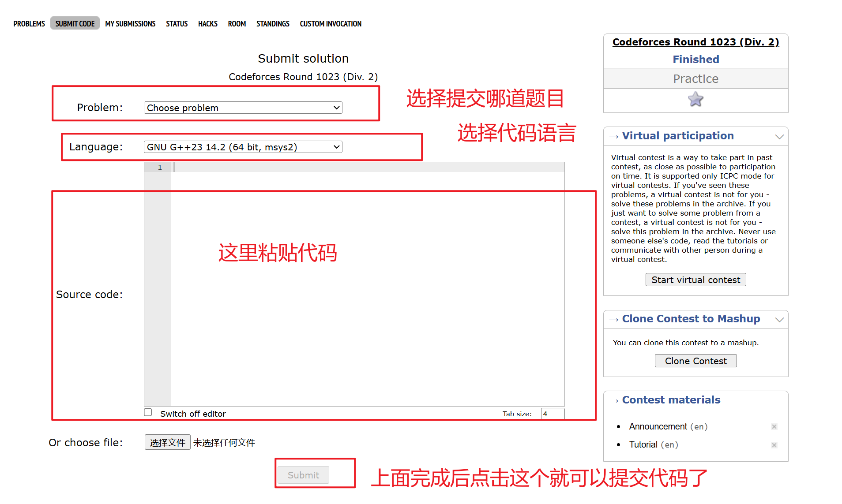Switch to the PROBLEMS tab

coord(29,23)
